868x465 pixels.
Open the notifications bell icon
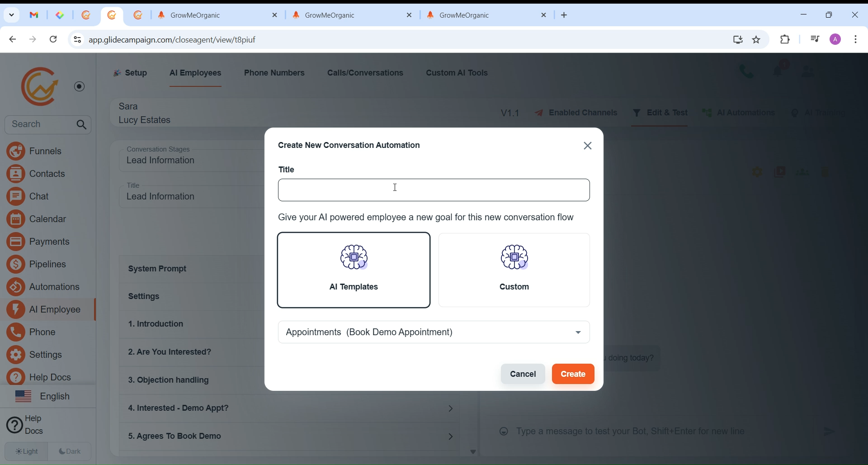[x=780, y=70]
